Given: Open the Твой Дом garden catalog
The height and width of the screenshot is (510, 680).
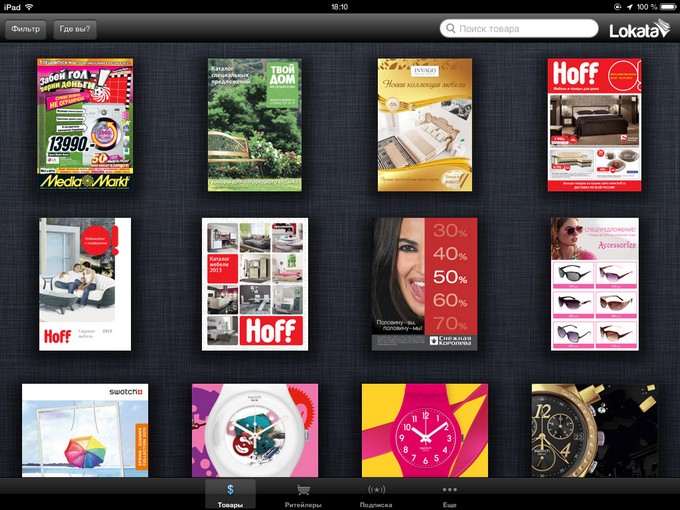Looking at the screenshot, I should coord(255,125).
